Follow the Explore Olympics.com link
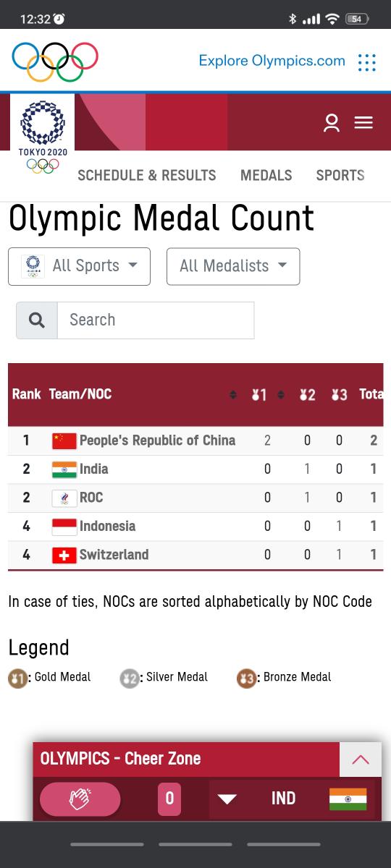This screenshot has height=868, width=391. [x=272, y=61]
